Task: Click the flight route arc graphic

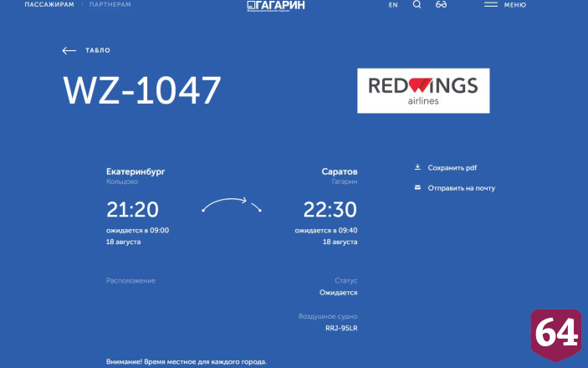Action: click(x=232, y=205)
